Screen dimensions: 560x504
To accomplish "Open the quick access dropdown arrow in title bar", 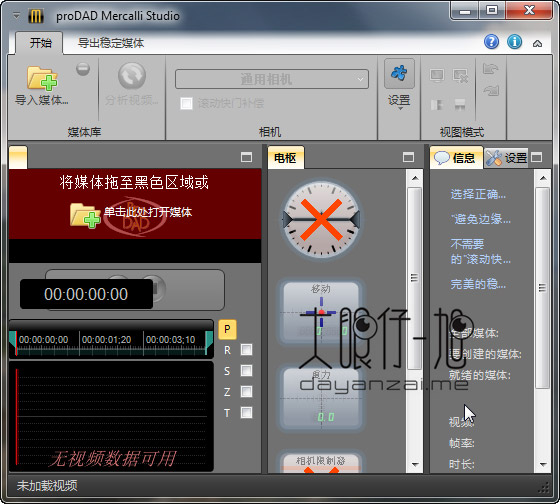I will 16,16.
